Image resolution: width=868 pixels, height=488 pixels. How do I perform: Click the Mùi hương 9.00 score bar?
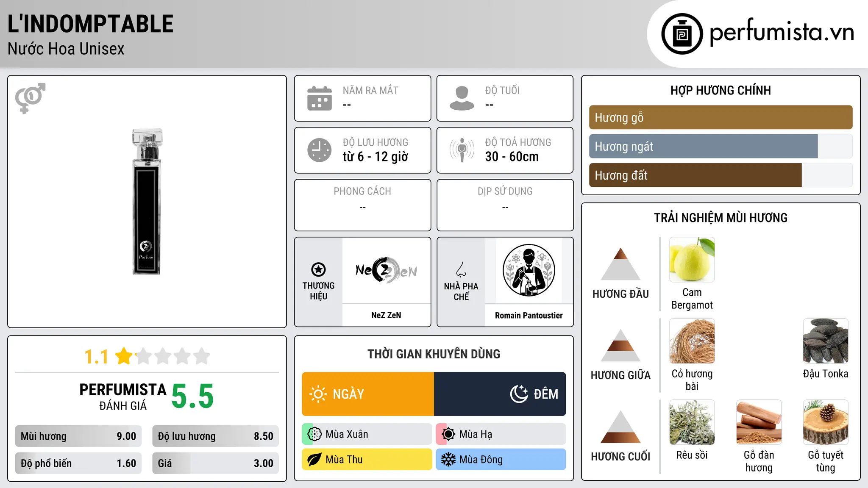[x=78, y=436]
